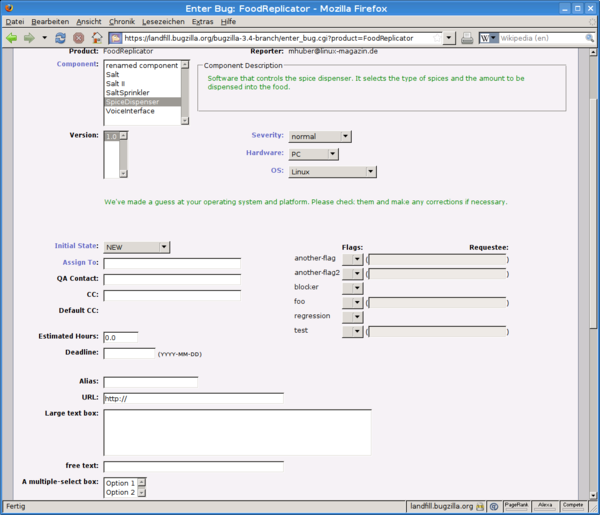Follow the Assign To help link
600x515 pixels.
[x=80, y=262]
